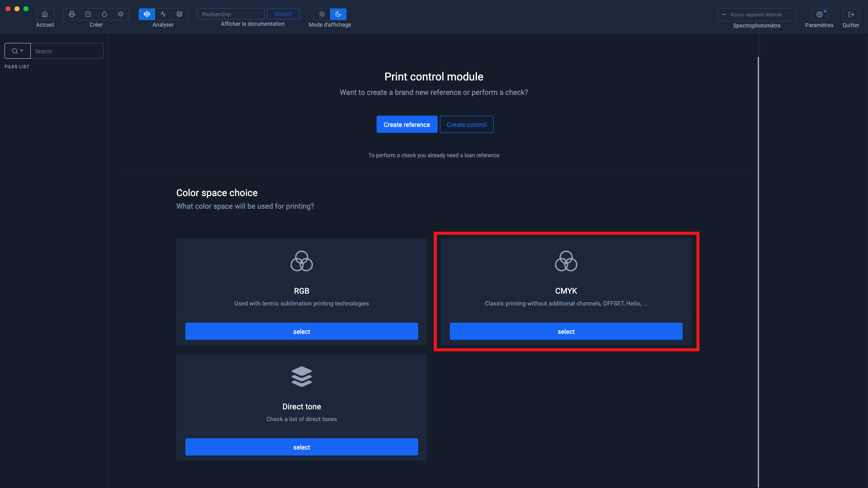Click the Print control module title

(x=434, y=77)
